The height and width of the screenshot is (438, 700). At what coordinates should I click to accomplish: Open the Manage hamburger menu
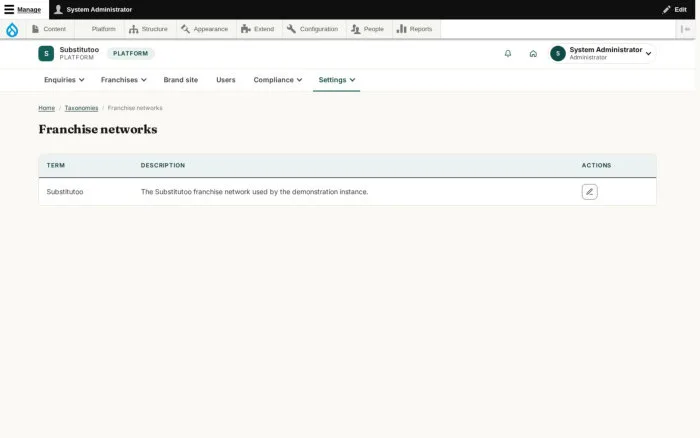pyautogui.click(x=23, y=9)
